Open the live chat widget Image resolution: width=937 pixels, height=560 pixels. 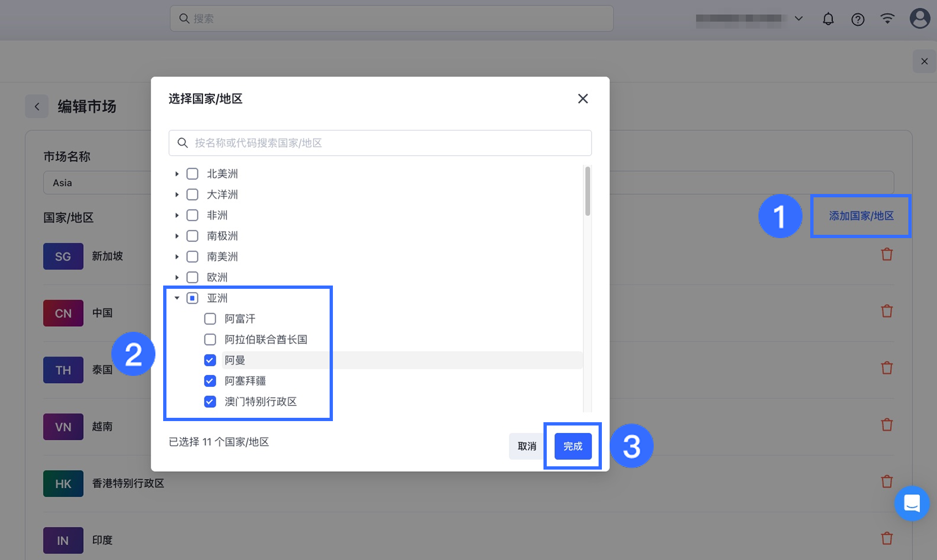[912, 503]
